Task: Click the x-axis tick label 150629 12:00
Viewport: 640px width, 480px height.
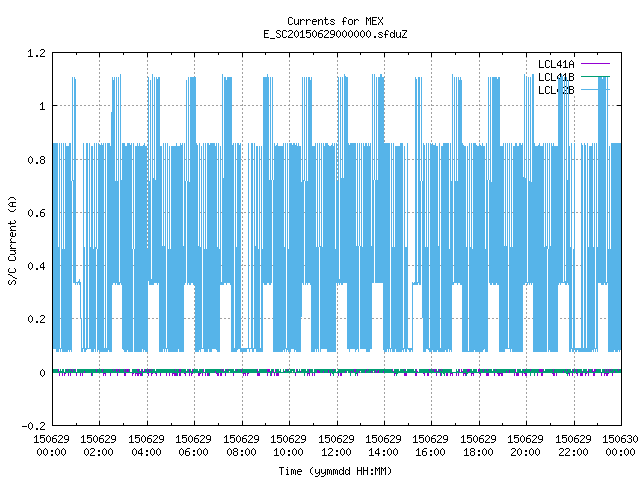Action: tap(336, 446)
